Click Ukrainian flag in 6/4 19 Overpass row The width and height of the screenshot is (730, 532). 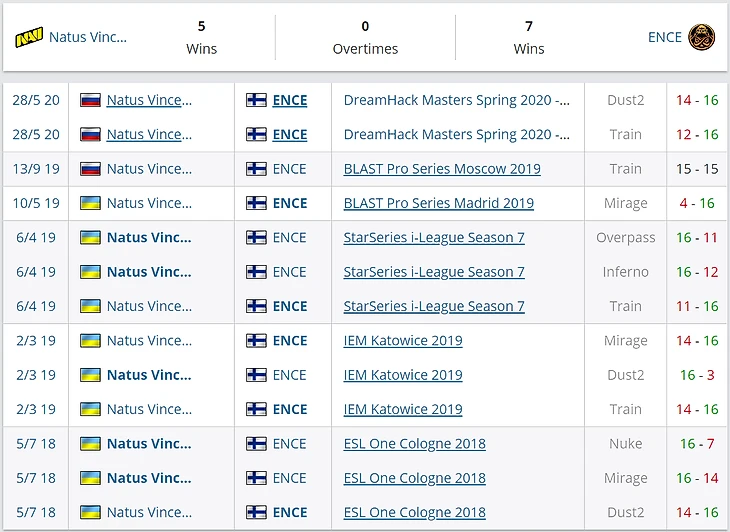coord(90,237)
